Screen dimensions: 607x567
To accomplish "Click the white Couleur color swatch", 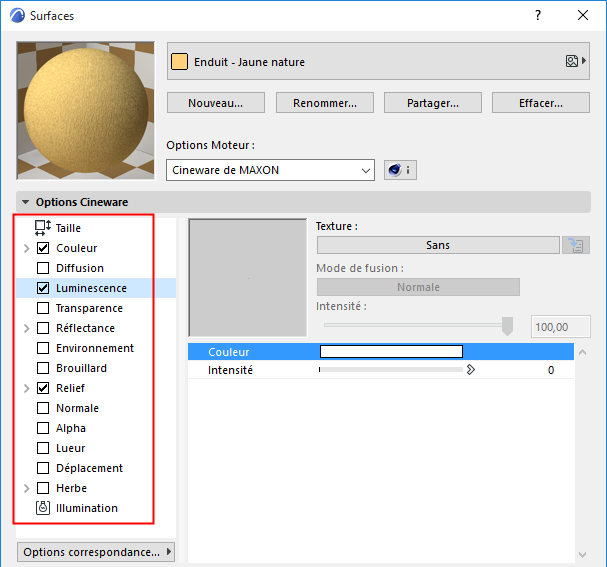I will (391, 351).
